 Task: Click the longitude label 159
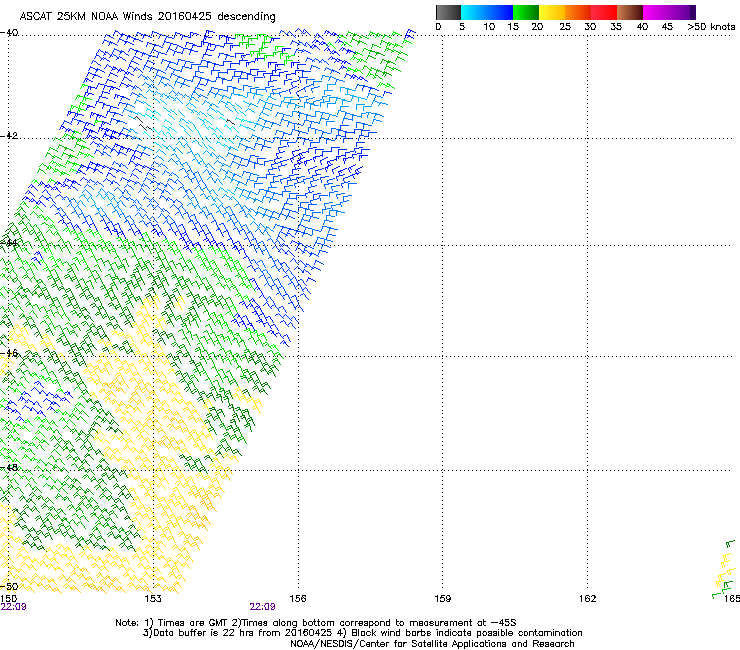[x=442, y=599]
